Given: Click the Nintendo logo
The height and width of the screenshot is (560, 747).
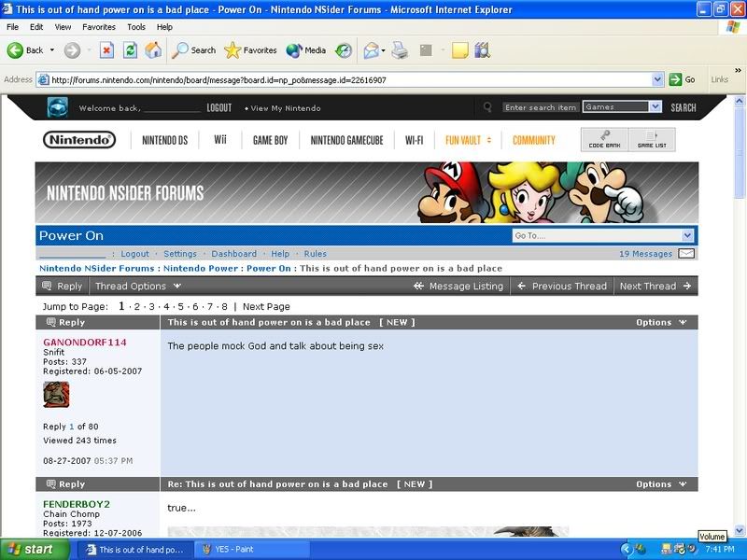Looking at the screenshot, I should pyautogui.click(x=79, y=139).
